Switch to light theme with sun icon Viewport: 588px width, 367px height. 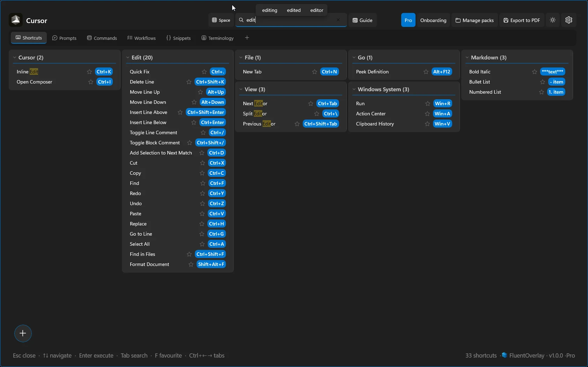click(x=552, y=20)
